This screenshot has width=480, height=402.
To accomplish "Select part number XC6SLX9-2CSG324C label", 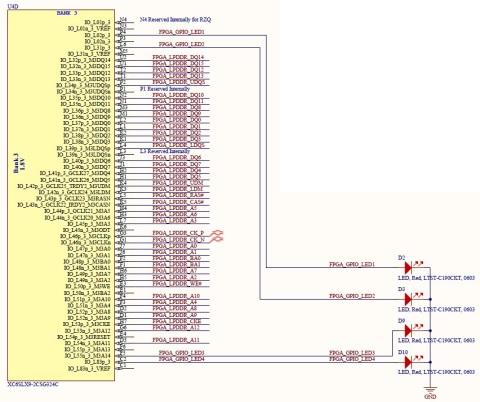I will click(33, 384).
